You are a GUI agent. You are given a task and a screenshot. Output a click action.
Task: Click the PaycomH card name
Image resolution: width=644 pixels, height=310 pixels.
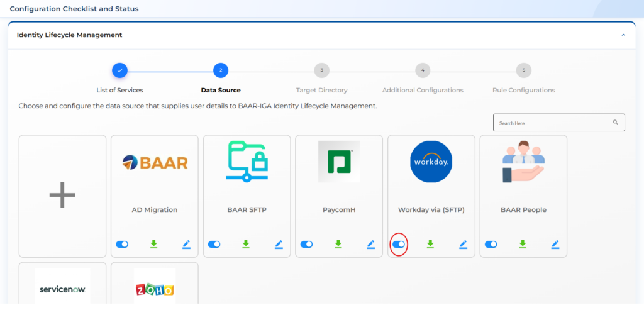coord(339,210)
